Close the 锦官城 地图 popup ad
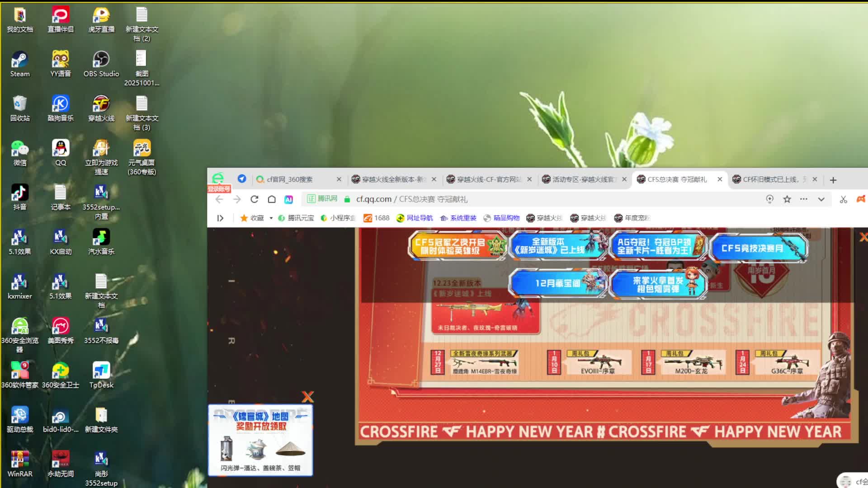 (x=308, y=397)
